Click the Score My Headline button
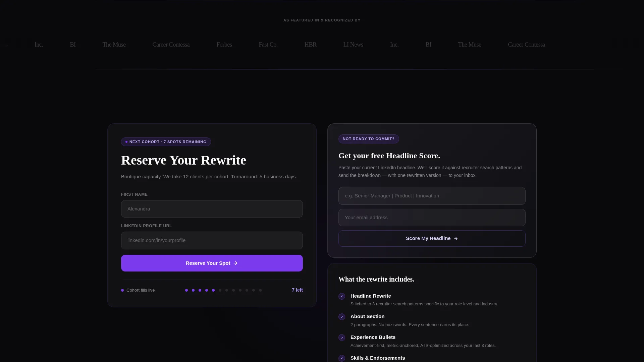 [x=432, y=238]
